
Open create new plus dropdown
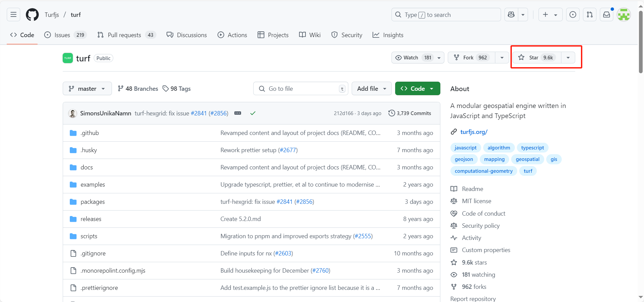pyautogui.click(x=550, y=15)
